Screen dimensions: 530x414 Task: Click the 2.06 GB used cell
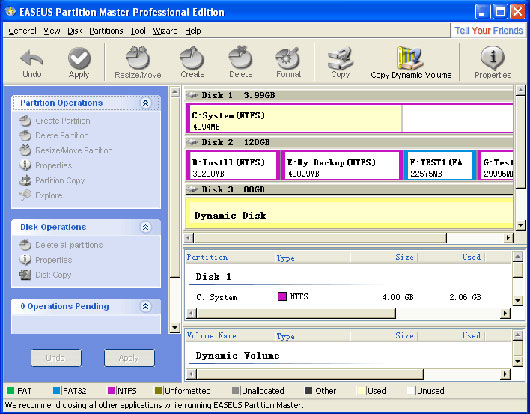465,297
